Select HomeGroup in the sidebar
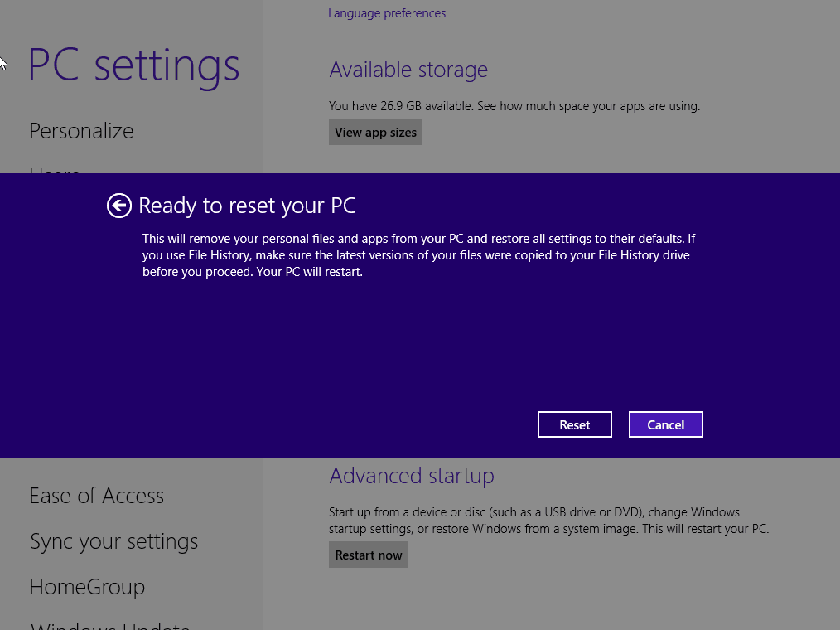This screenshot has width=840, height=630. point(87,586)
